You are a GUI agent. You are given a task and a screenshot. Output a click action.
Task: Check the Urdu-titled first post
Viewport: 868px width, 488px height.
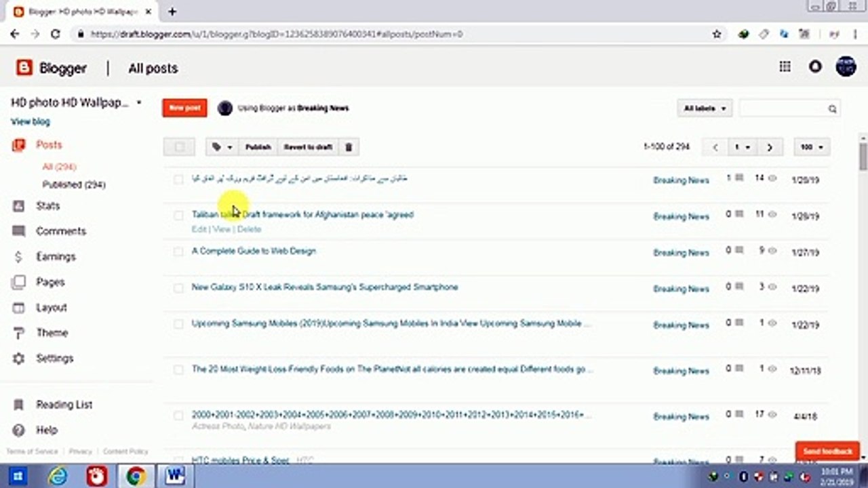[178, 180]
